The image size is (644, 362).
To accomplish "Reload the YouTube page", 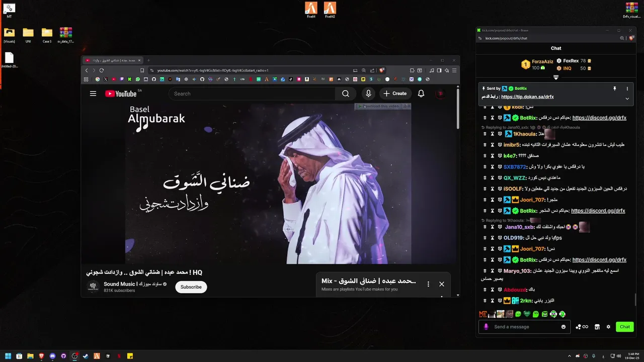I will coord(102,70).
